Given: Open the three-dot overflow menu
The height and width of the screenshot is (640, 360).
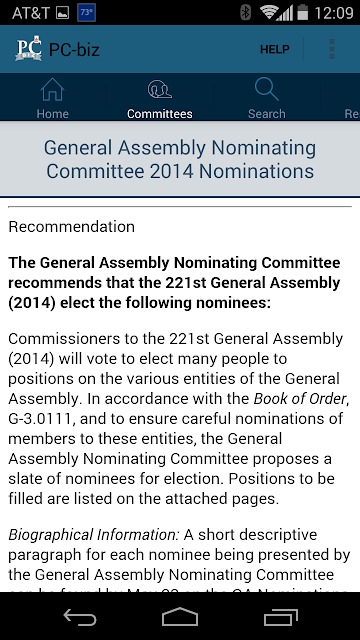Looking at the screenshot, I should 332,49.
